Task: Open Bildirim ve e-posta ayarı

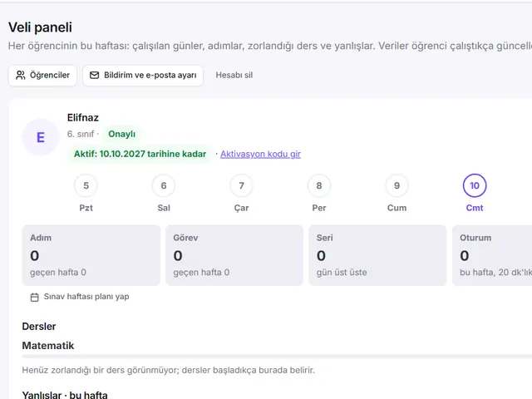Action: [x=143, y=76]
